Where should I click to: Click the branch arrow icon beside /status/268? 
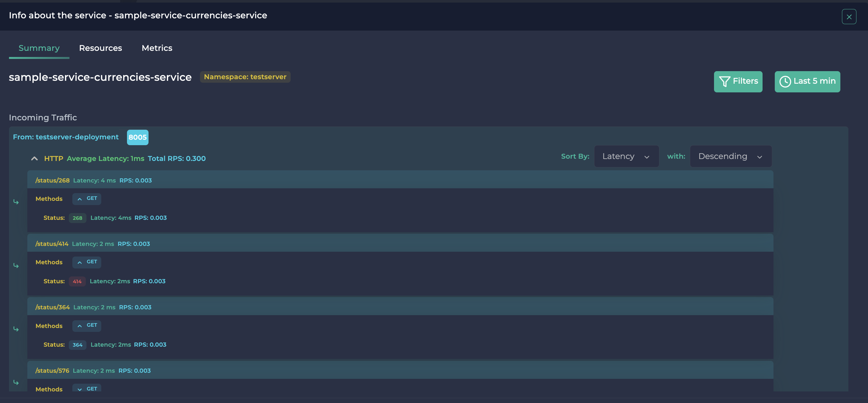click(16, 201)
